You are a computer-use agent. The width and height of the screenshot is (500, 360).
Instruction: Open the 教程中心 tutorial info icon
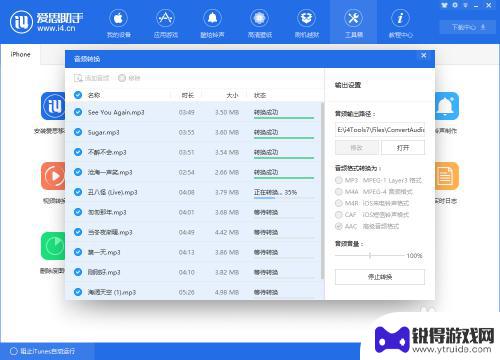[x=400, y=19]
